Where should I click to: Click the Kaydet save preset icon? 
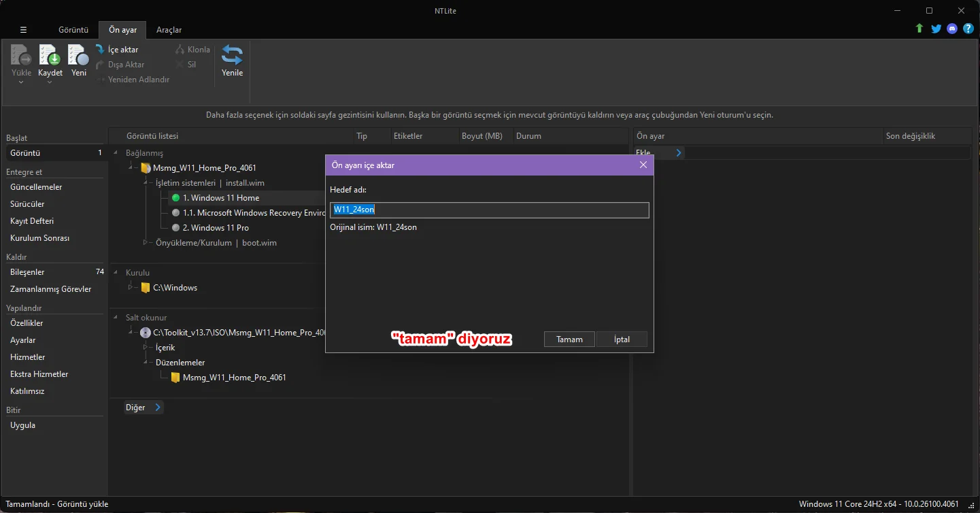point(50,55)
